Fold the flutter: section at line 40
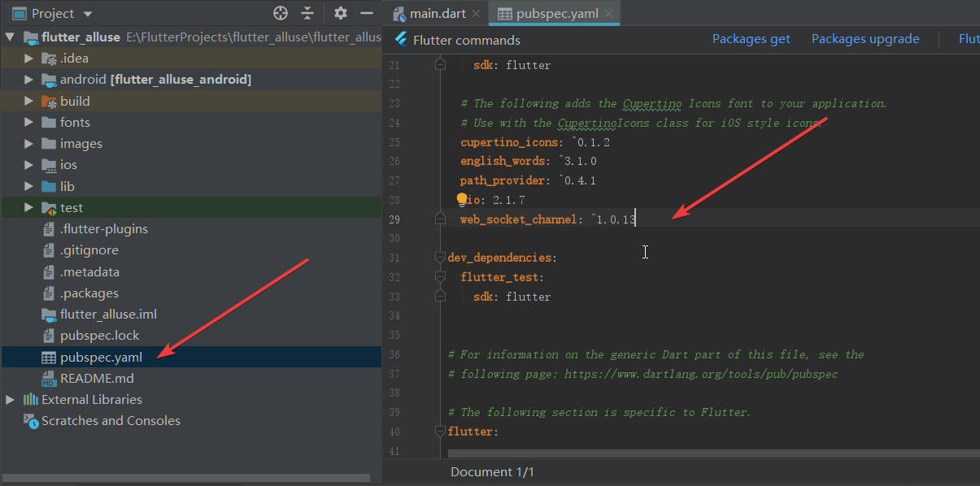Screen dimensions: 980x486 (440, 432)
